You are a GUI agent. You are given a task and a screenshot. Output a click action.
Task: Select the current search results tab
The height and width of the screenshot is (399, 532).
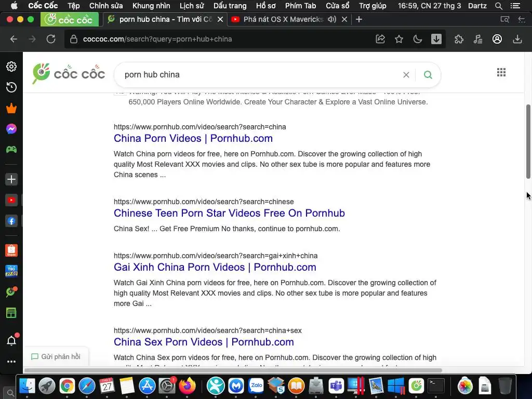[x=165, y=19]
